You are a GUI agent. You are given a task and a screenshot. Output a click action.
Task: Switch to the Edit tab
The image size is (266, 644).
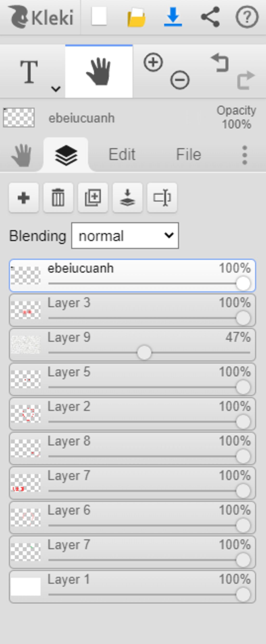122,154
